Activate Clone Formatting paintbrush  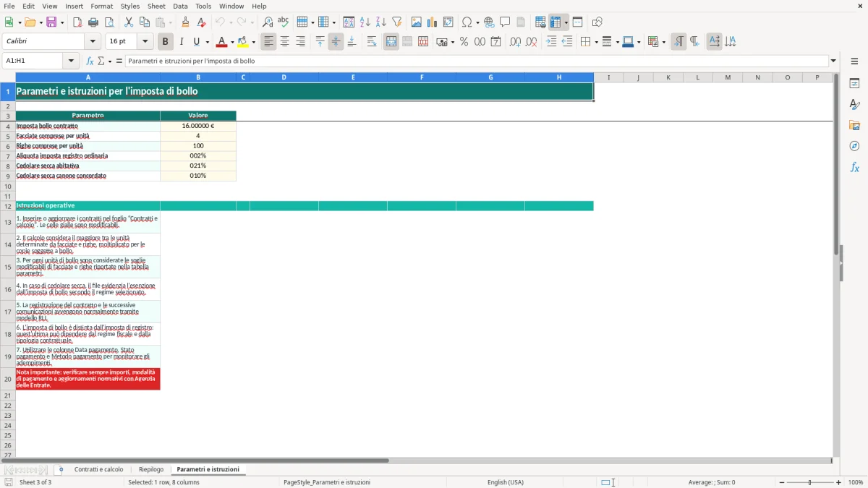click(x=185, y=22)
